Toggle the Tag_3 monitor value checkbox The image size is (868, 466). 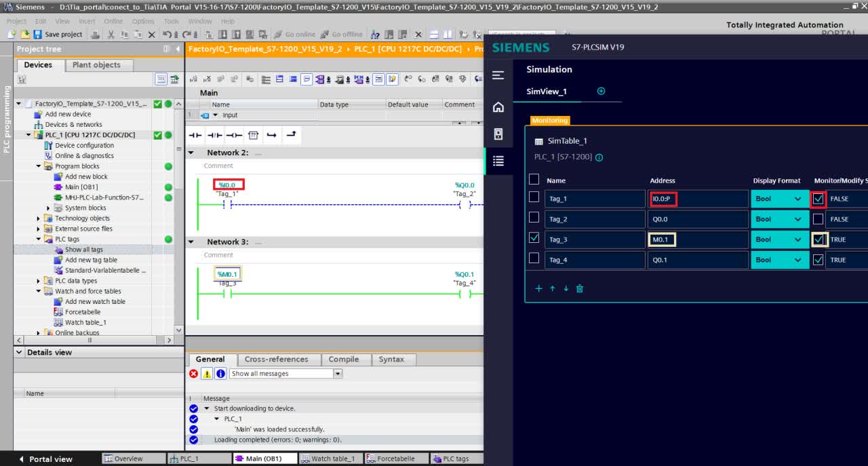(818, 239)
